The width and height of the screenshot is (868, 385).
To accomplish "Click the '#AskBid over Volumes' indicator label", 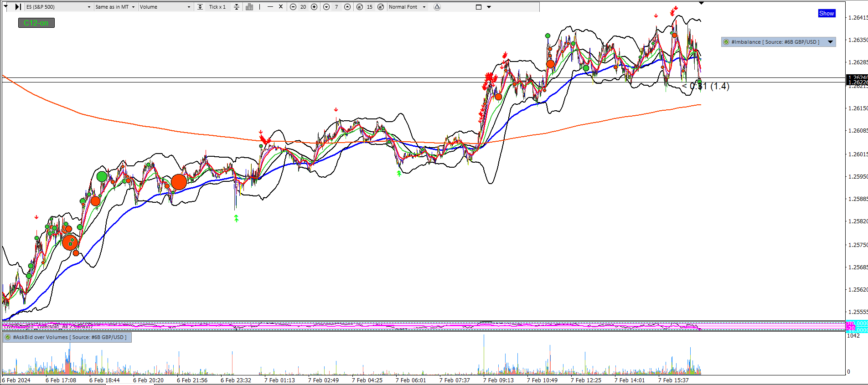I will [70, 337].
